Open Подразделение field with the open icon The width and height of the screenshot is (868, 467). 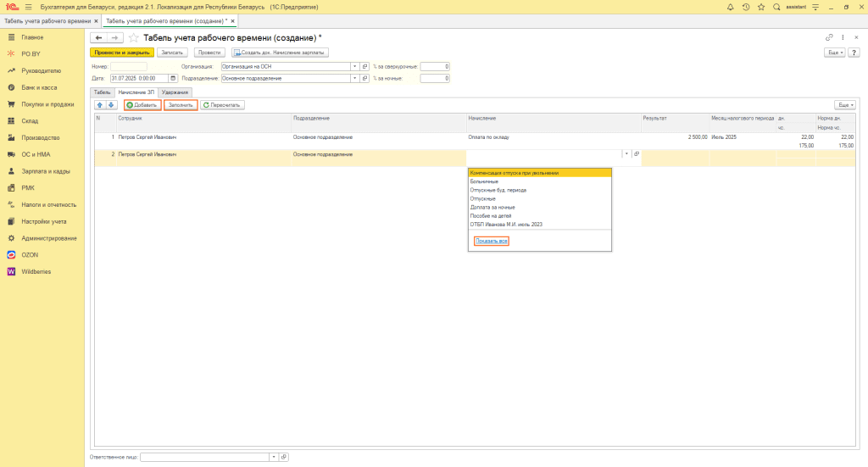point(364,79)
